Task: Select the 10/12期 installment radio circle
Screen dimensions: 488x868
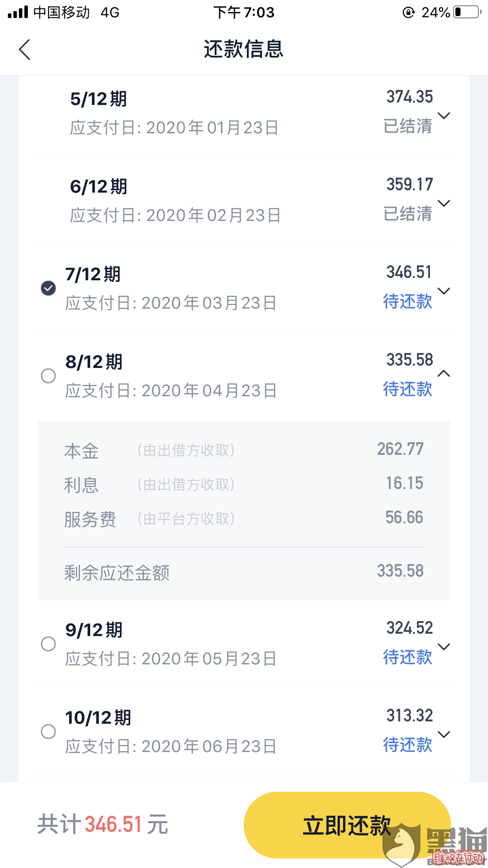Action: tap(48, 732)
